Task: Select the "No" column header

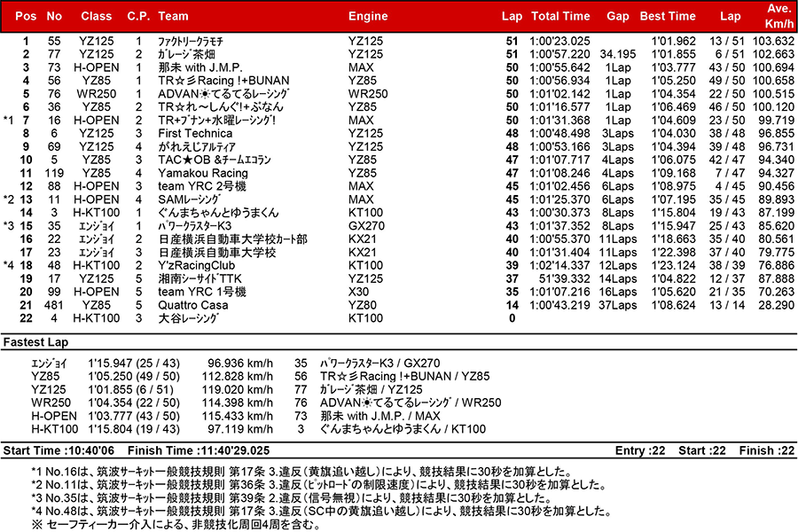Action: (54, 16)
